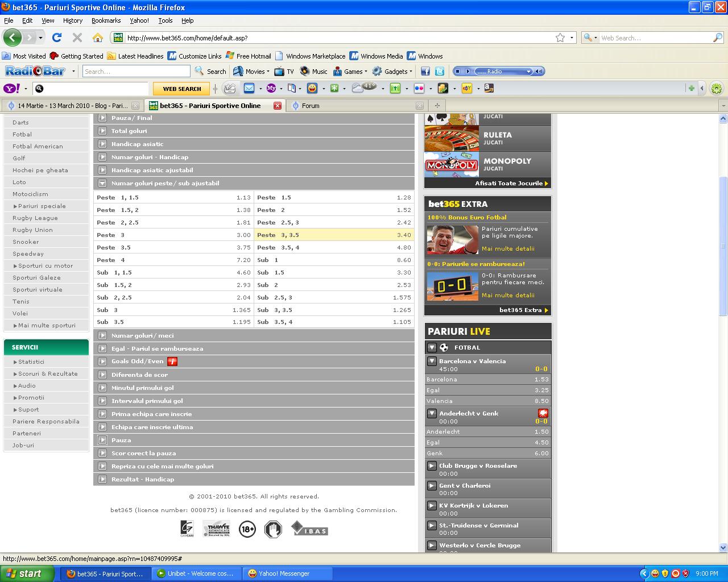Open the Gadgets dropdown in RadioBar
The image size is (728, 582).
[411, 72]
